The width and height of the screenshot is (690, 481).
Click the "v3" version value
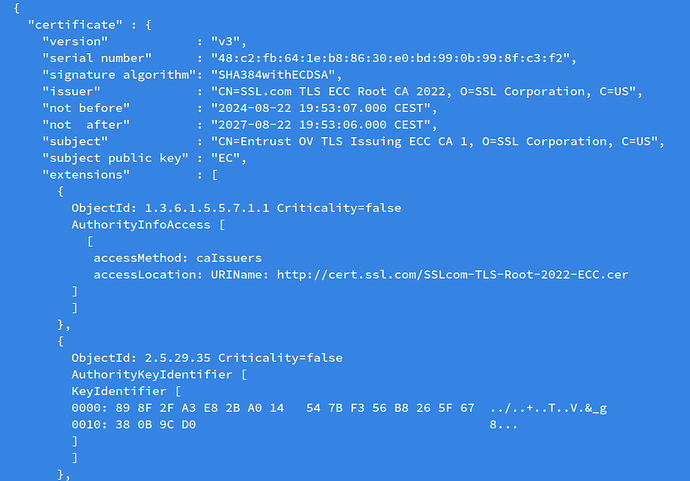click(225, 41)
